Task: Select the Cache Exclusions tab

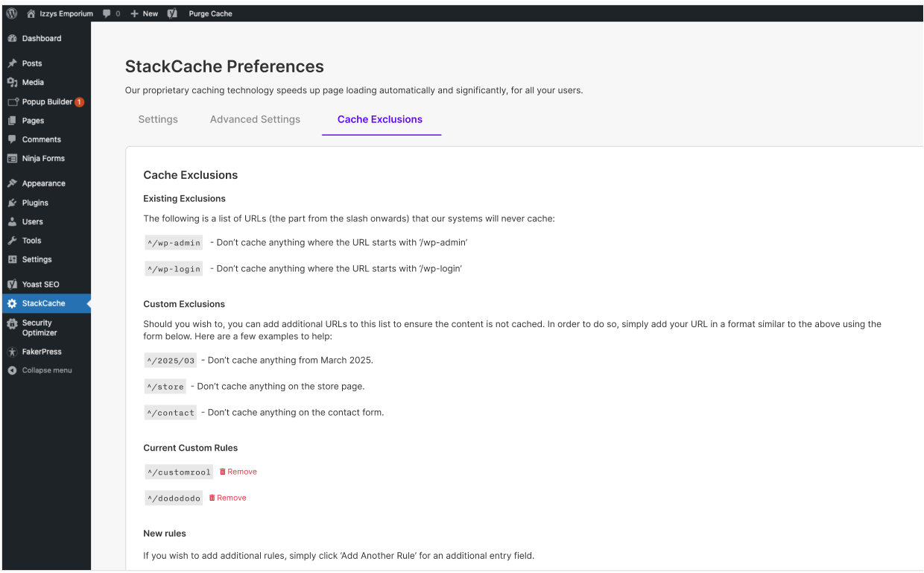Action: [x=380, y=119]
